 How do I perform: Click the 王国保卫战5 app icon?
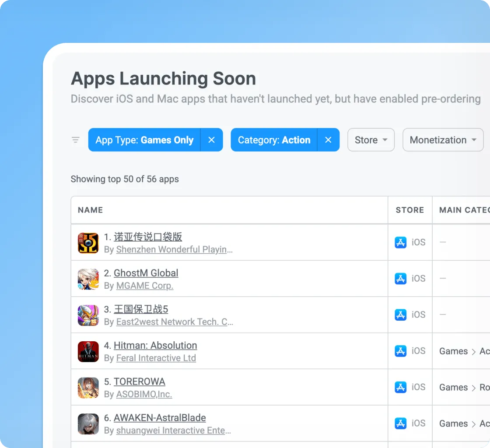88,315
